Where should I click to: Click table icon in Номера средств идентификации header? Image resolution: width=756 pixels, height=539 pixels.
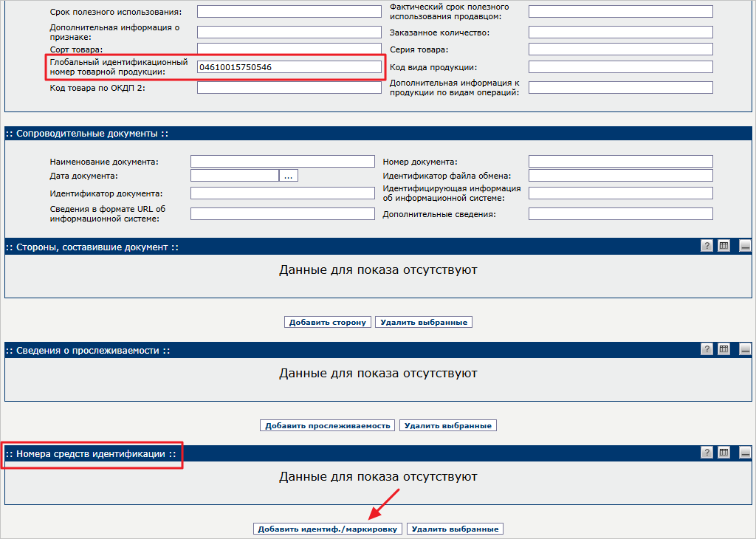tap(724, 453)
